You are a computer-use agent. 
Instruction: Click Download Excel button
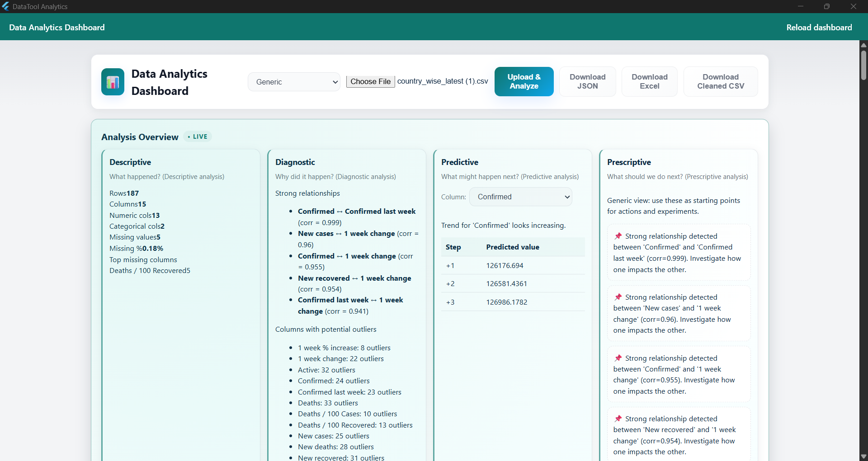point(650,81)
